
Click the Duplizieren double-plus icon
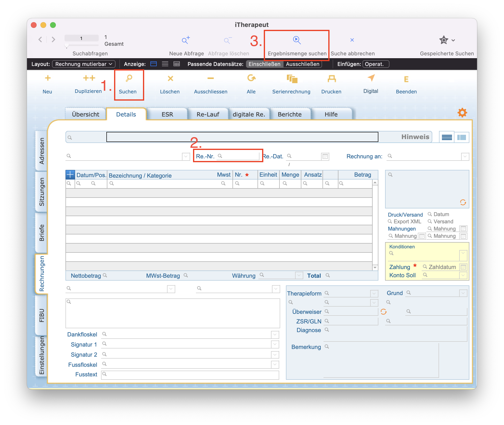89,78
